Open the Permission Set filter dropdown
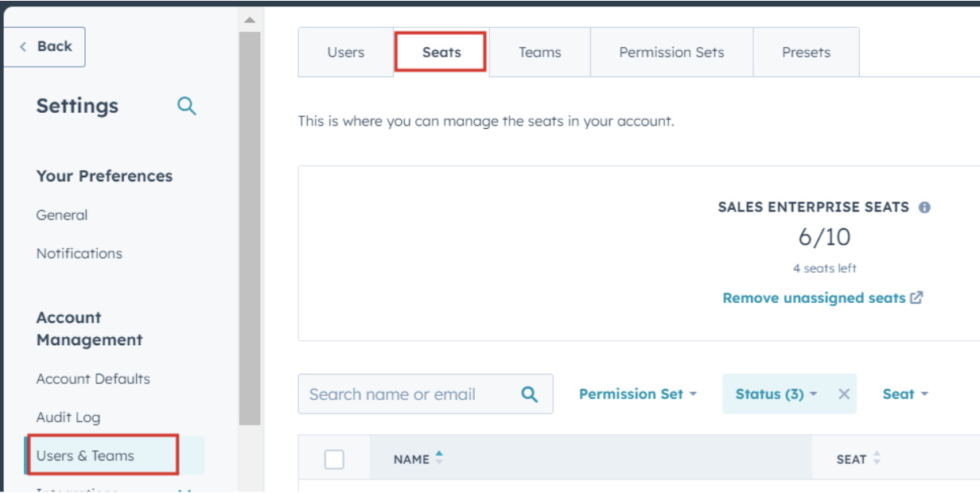Image resolution: width=980 pixels, height=493 pixels. tap(638, 394)
